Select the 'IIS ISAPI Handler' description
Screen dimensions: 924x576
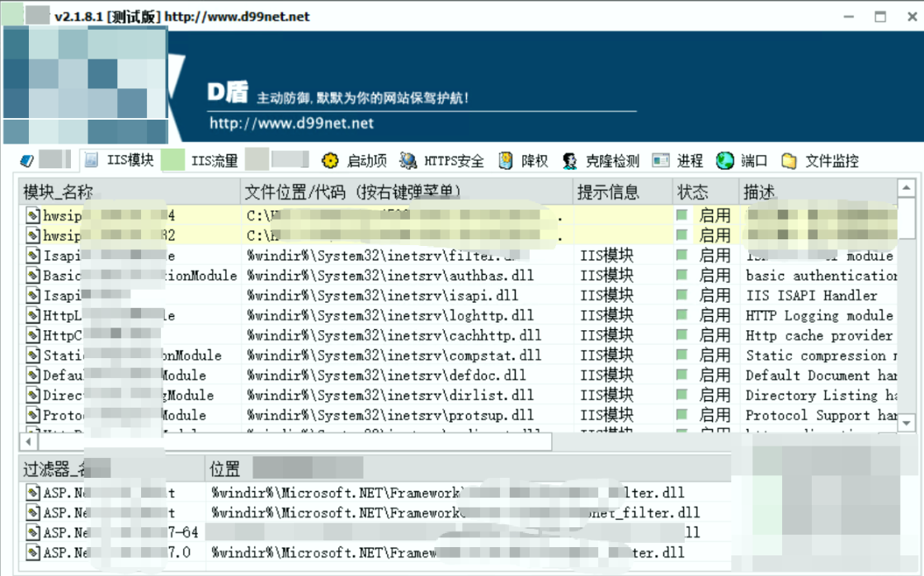pos(812,295)
